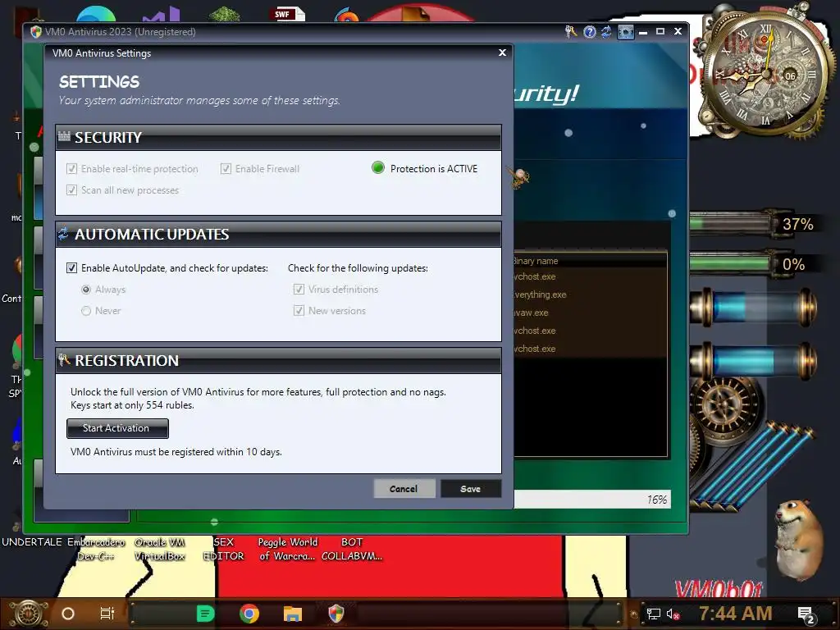Open File Explorer from the taskbar
This screenshot has height=630, width=840.
tap(293, 614)
